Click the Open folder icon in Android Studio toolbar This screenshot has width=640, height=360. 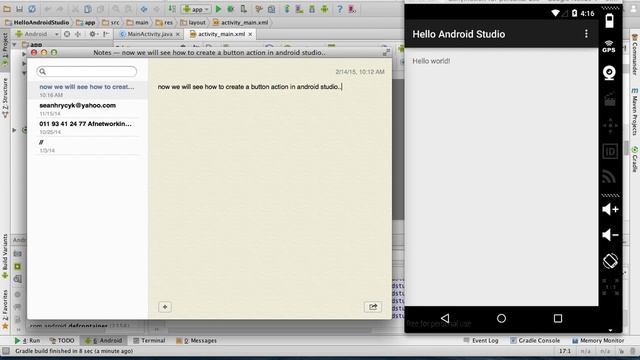coord(7,9)
